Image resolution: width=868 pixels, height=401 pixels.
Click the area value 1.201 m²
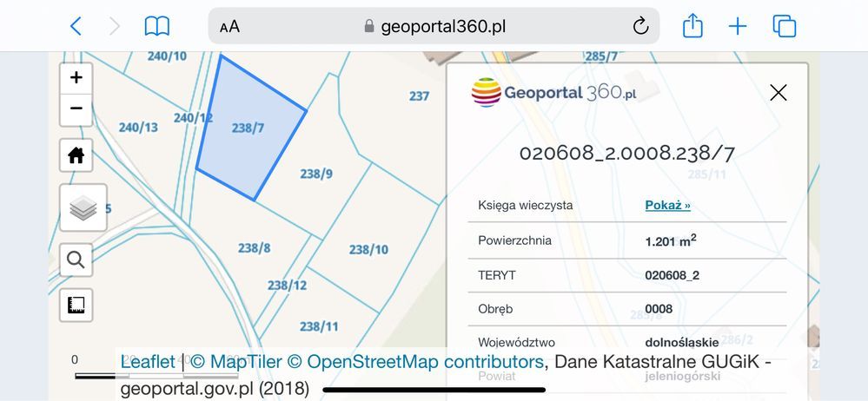tap(671, 241)
